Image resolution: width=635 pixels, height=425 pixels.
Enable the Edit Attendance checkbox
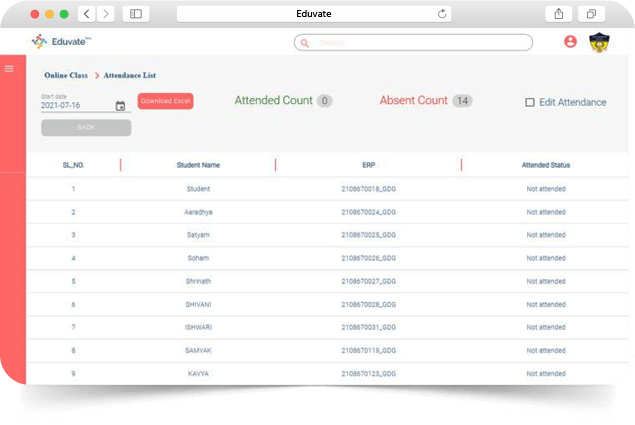[530, 102]
